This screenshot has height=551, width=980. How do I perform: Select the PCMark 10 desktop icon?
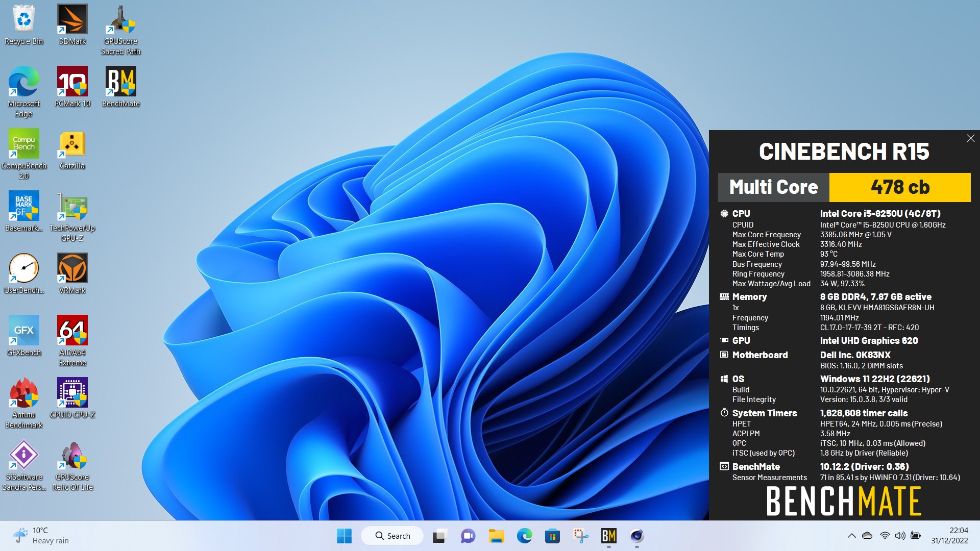click(x=72, y=87)
